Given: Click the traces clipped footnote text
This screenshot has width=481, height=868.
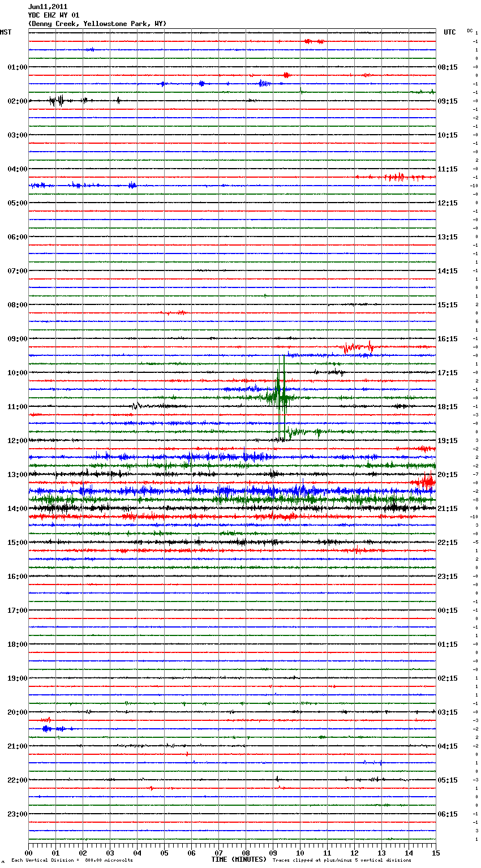Looking at the screenshot, I should [x=342, y=860].
